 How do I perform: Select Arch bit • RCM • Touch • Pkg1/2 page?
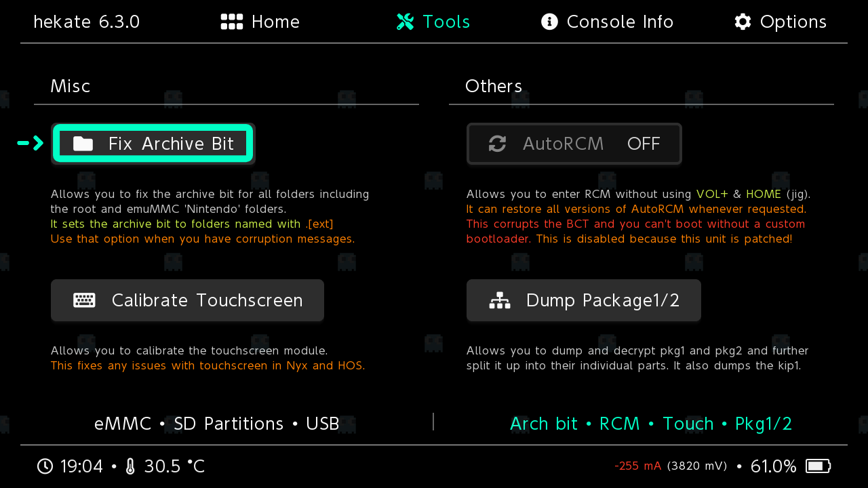[x=651, y=424]
